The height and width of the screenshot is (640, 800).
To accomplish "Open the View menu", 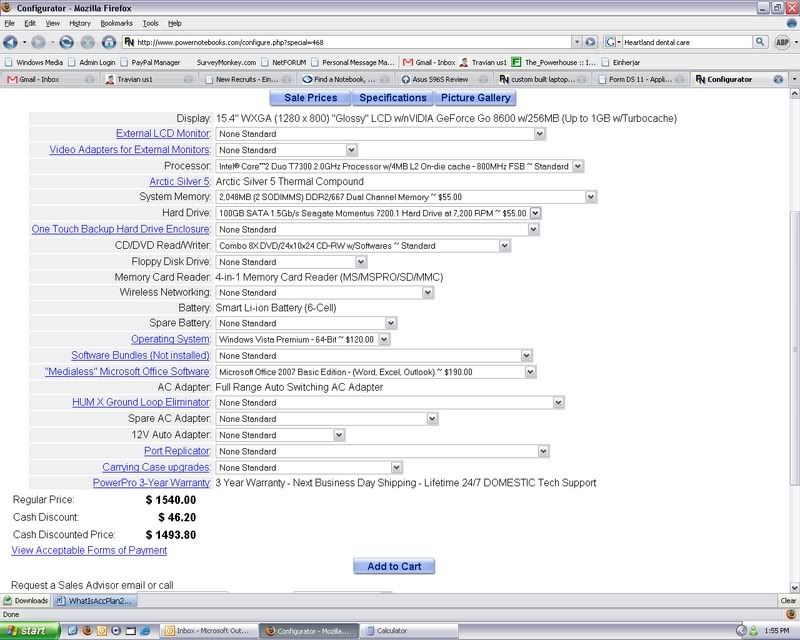I will coord(53,23).
